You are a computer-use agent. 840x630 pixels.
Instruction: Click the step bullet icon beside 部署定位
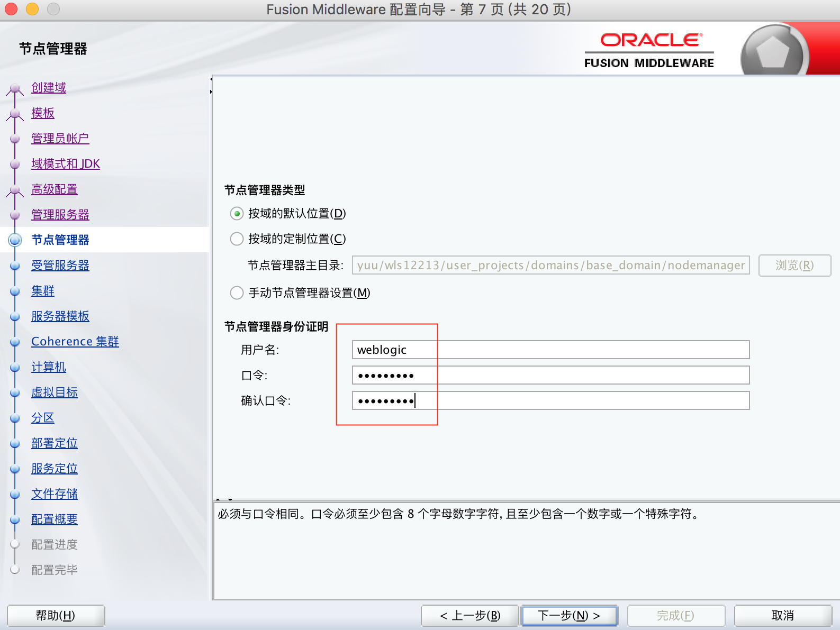point(15,444)
